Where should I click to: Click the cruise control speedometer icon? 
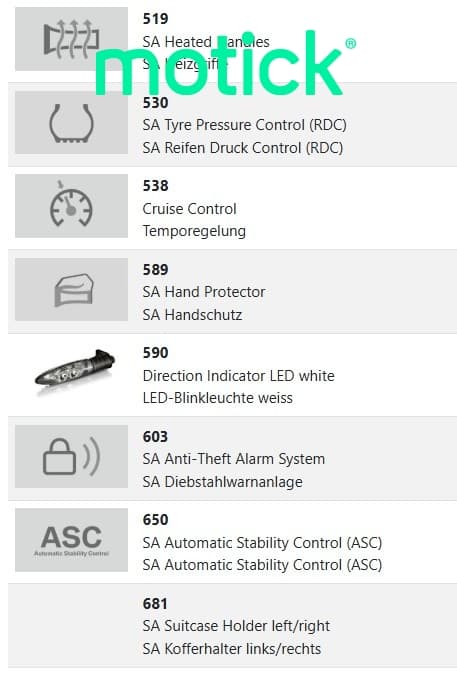[x=71, y=206]
